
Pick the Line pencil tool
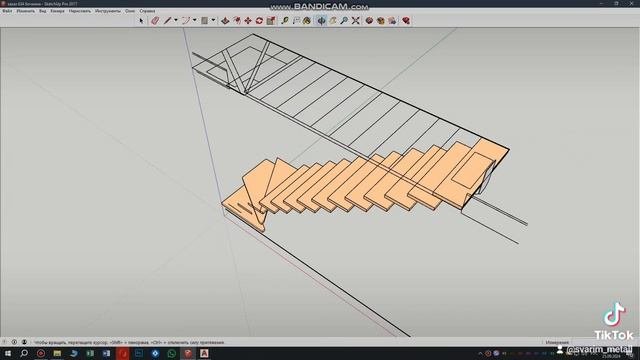[x=167, y=20]
